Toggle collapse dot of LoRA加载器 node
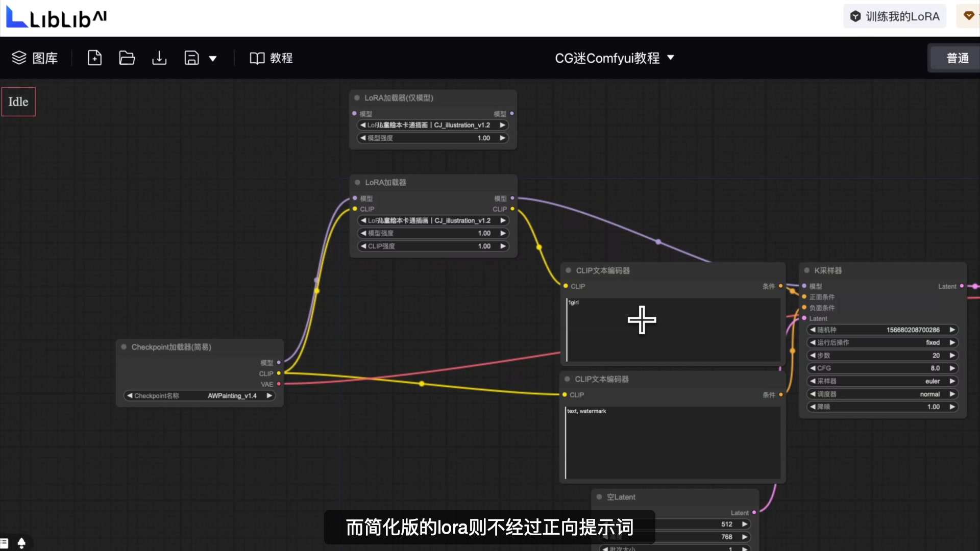Image resolution: width=980 pixels, height=551 pixels. click(x=357, y=183)
